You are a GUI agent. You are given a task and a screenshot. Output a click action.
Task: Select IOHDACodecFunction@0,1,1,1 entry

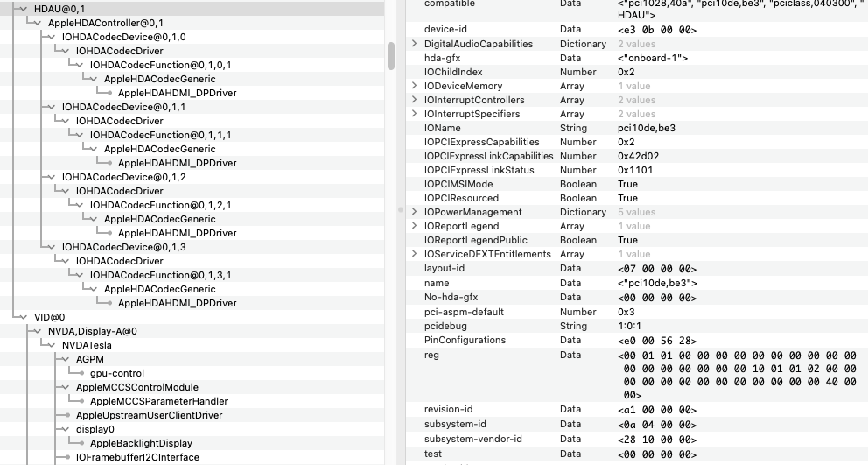tap(160, 135)
